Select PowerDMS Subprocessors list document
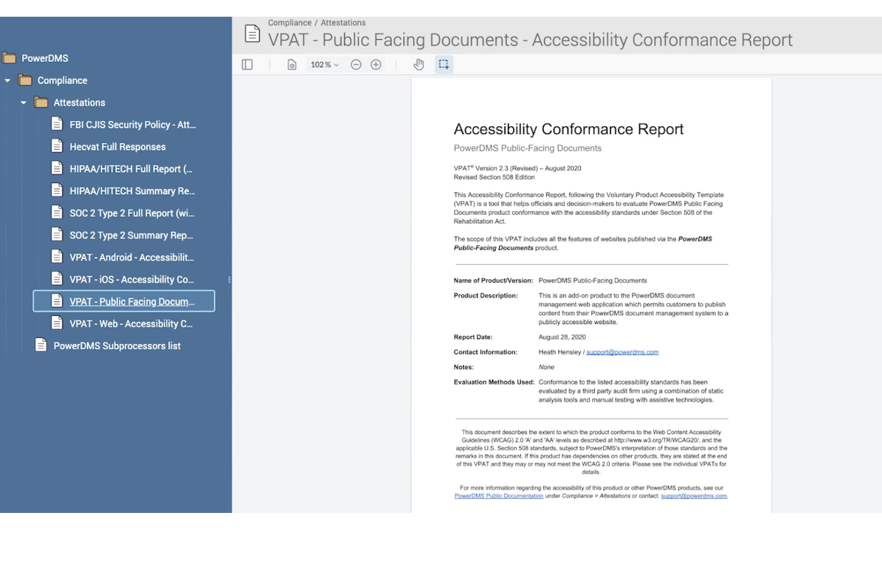882x588 pixels. [x=117, y=346]
